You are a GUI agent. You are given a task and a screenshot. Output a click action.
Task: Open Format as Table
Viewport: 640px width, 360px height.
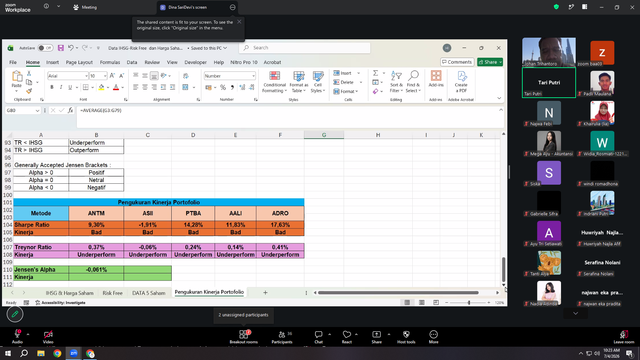click(x=299, y=82)
